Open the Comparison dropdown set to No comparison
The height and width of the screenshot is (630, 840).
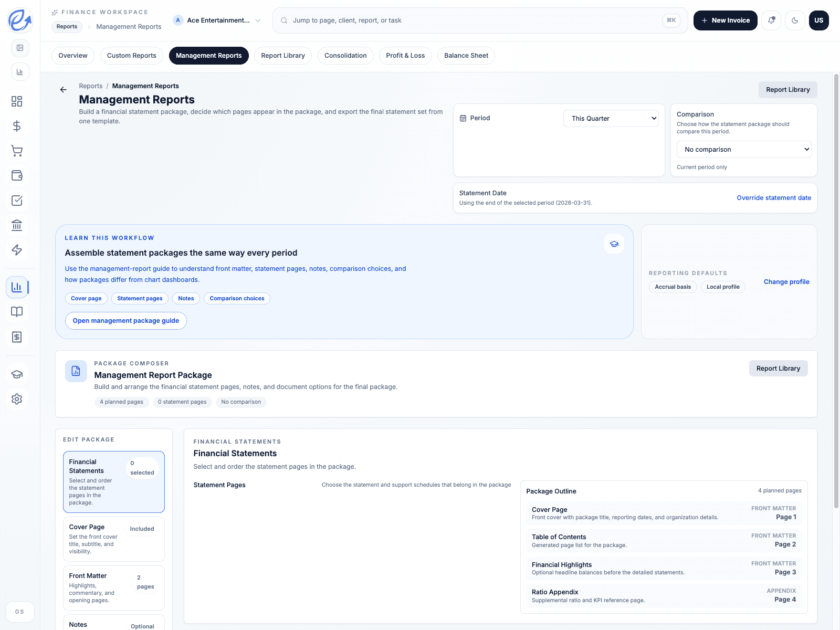[743, 149]
